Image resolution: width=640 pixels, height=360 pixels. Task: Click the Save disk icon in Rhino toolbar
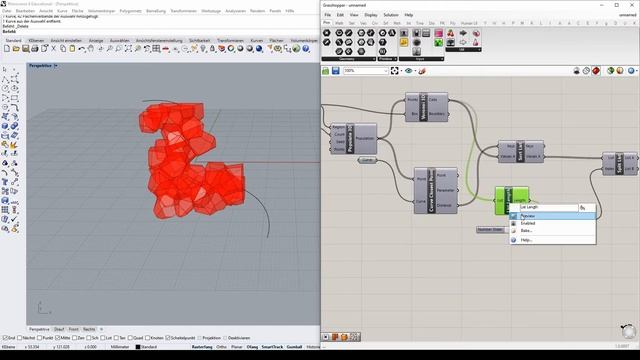[25, 49]
